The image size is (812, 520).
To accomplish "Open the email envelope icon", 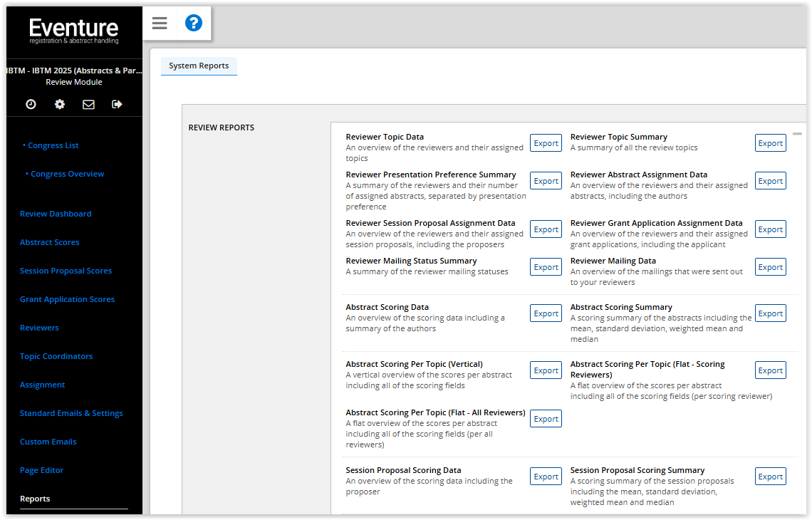I will 88,104.
